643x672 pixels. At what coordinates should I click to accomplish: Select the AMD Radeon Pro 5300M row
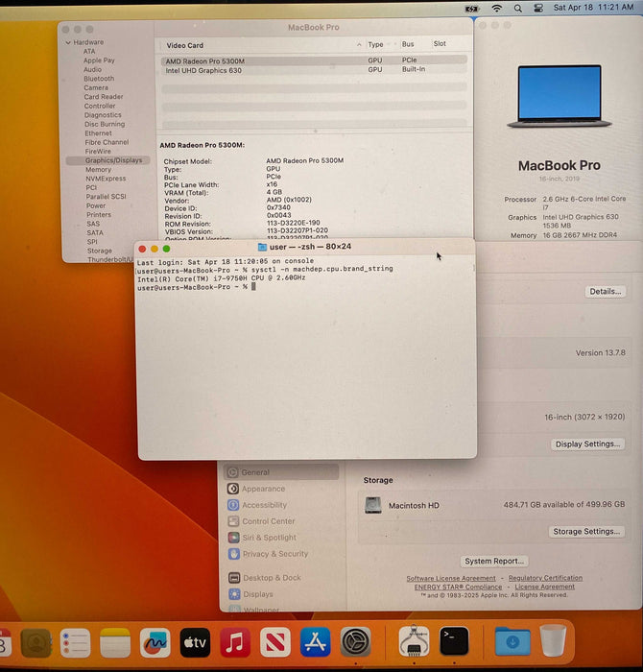click(x=314, y=60)
